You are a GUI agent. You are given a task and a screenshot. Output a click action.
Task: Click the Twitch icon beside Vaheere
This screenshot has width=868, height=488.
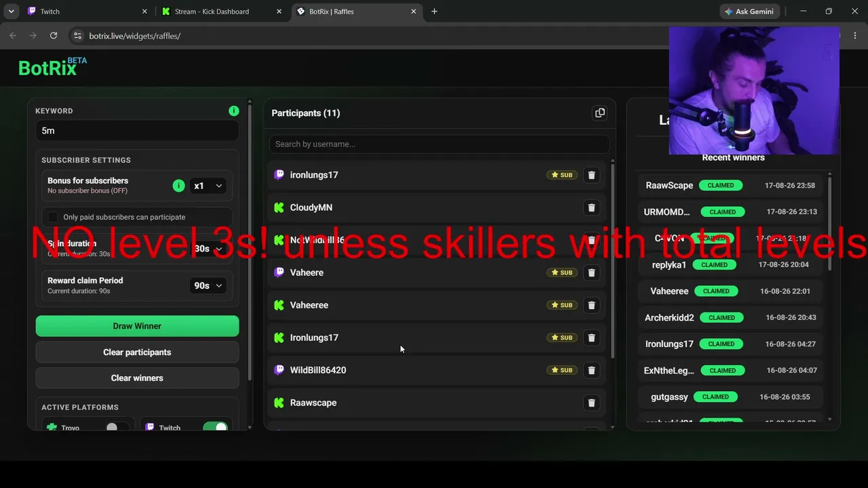tap(279, 272)
